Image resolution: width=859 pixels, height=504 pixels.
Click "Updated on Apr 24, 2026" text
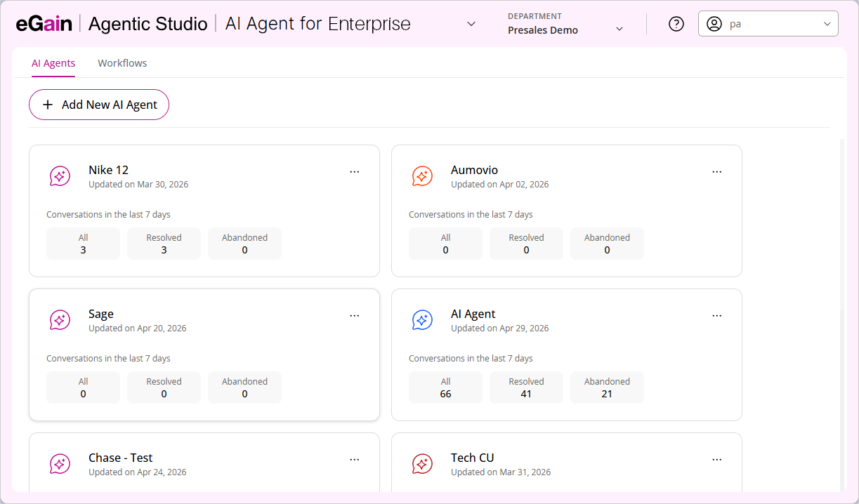point(138,472)
